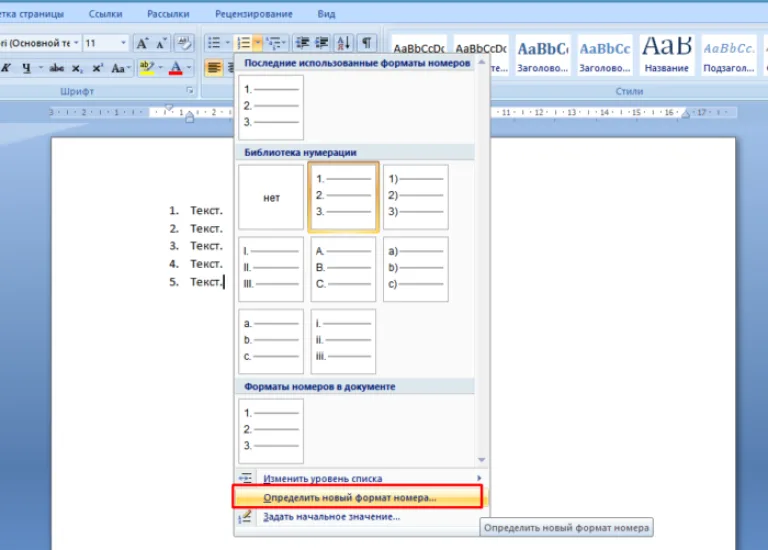Select the a) b) c) numbering format
Image resolution: width=768 pixels, height=550 pixels.
click(x=415, y=269)
